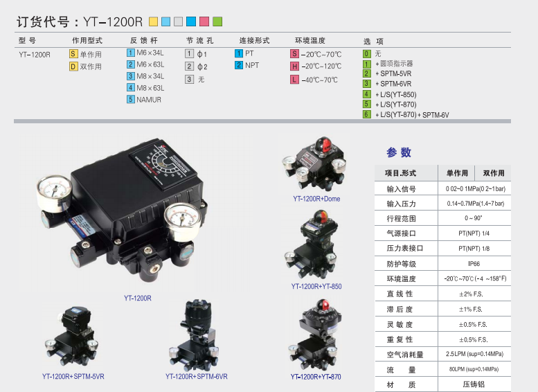Click the pink L box for -40℃~70℃
The width and height of the screenshot is (538, 392).
294,80
